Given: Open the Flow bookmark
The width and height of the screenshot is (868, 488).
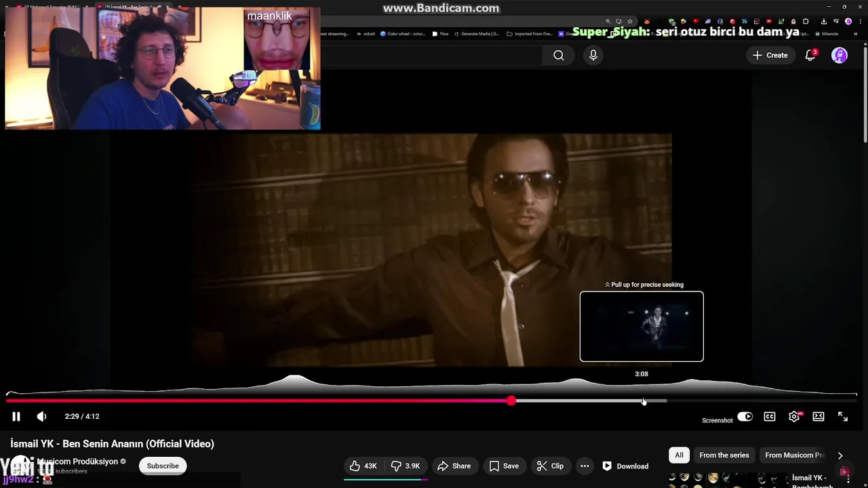Looking at the screenshot, I should [x=441, y=33].
